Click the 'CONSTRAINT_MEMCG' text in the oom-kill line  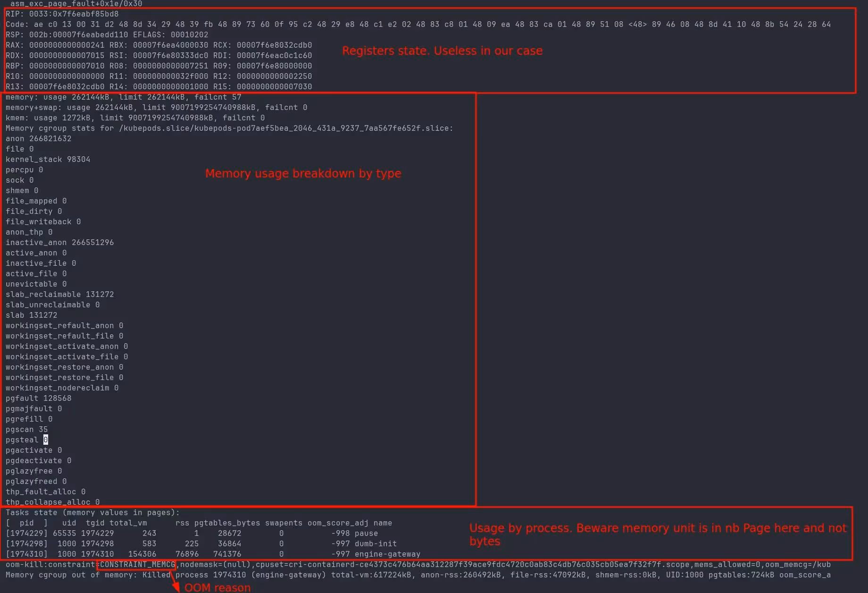click(x=138, y=565)
